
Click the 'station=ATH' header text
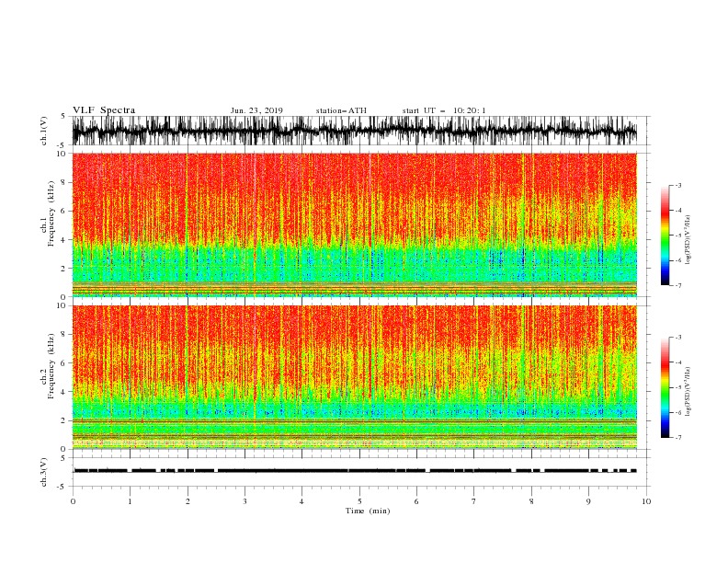341,110
